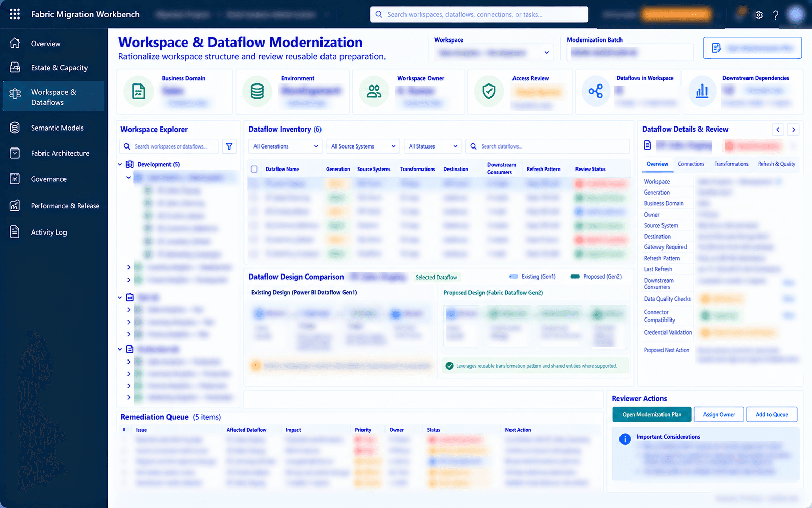
Task: Open help question mark icon
Action: 776,15
